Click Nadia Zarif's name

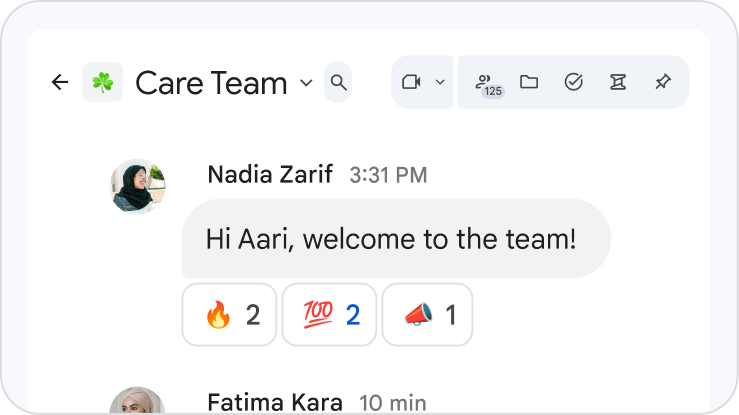pos(270,175)
